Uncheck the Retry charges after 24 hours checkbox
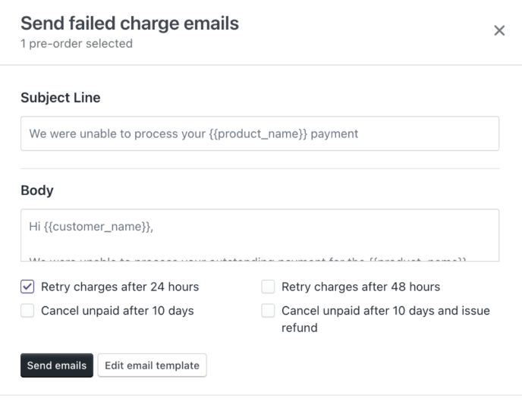Screen dimensions: 522x420 coord(27,287)
